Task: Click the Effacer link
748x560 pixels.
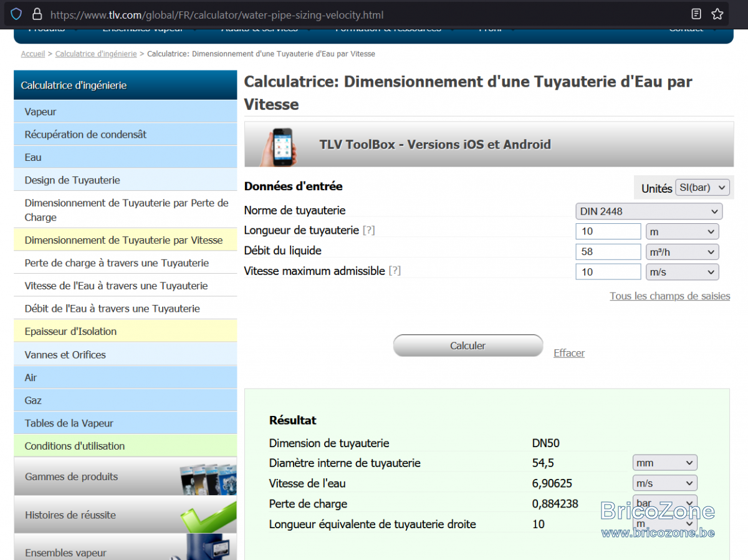Action: 569,353
